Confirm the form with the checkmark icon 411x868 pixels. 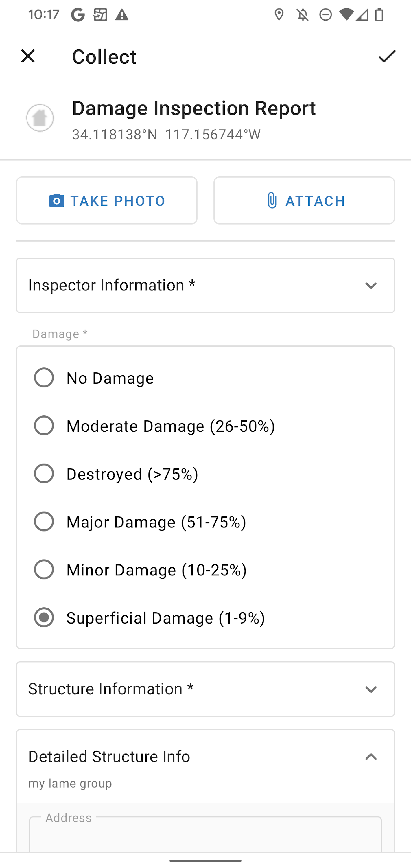pos(387,56)
